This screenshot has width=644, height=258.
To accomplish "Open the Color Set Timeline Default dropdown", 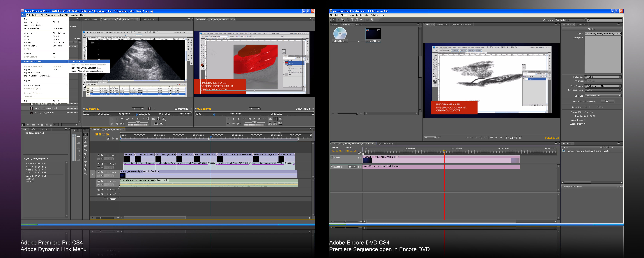I will point(603,96).
